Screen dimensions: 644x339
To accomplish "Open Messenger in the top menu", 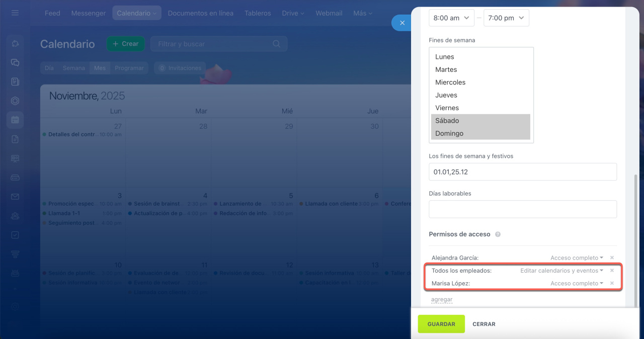I will [x=89, y=13].
